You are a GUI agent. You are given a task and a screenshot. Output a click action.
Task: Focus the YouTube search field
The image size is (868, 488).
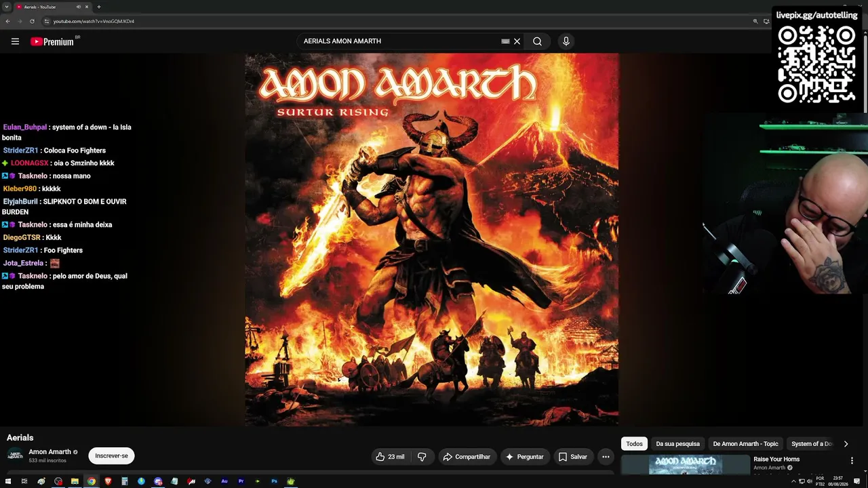coord(400,41)
